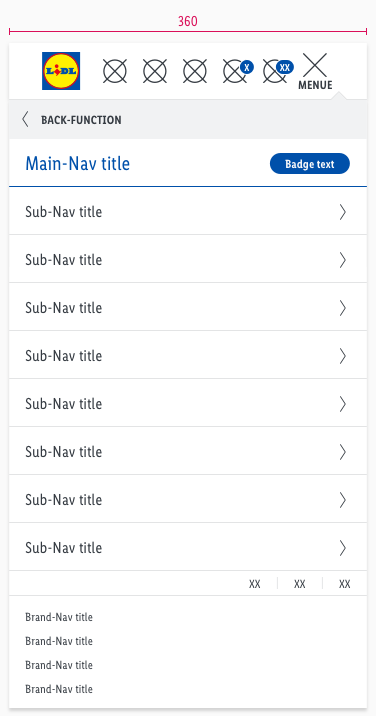Click the Badge text pill
376x716 pixels.
coord(310,164)
